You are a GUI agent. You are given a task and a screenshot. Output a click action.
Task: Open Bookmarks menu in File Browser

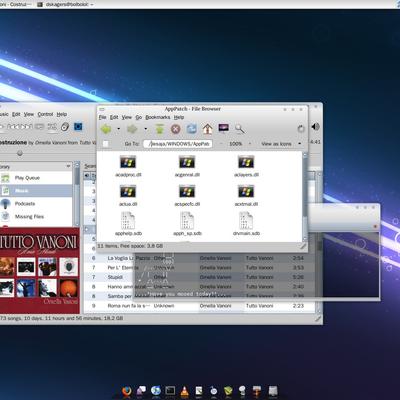pyautogui.click(x=158, y=117)
